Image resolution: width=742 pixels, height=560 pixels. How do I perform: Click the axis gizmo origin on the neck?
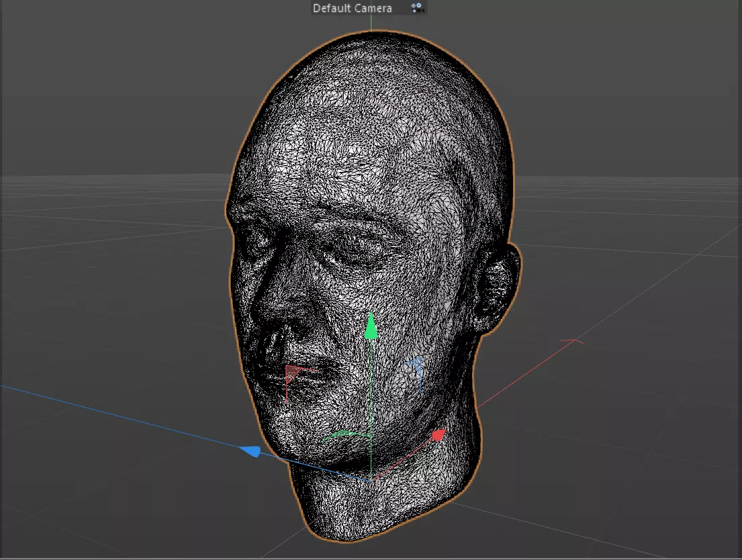[x=371, y=480]
